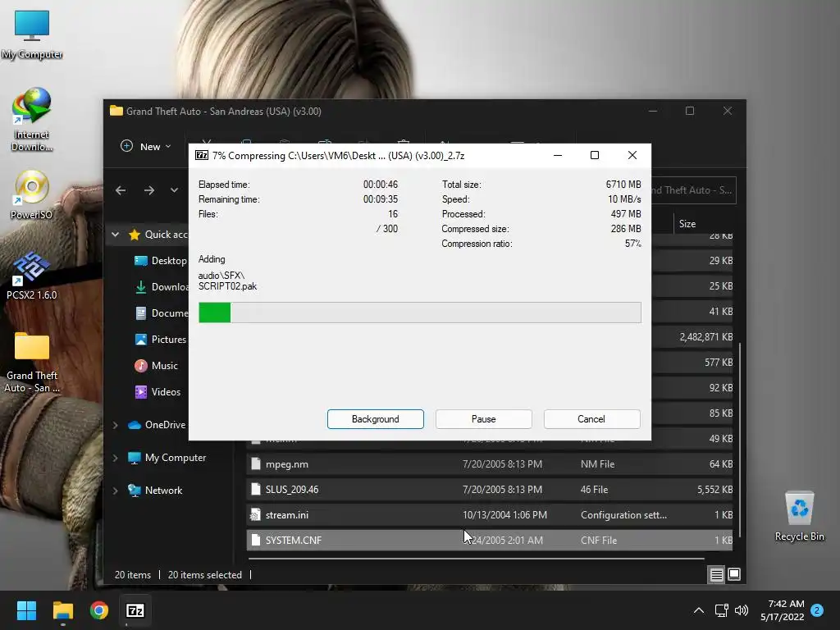Viewport: 840px width, 630px height.
Task: Select Network in navigation pane
Action: pyautogui.click(x=155, y=491)
